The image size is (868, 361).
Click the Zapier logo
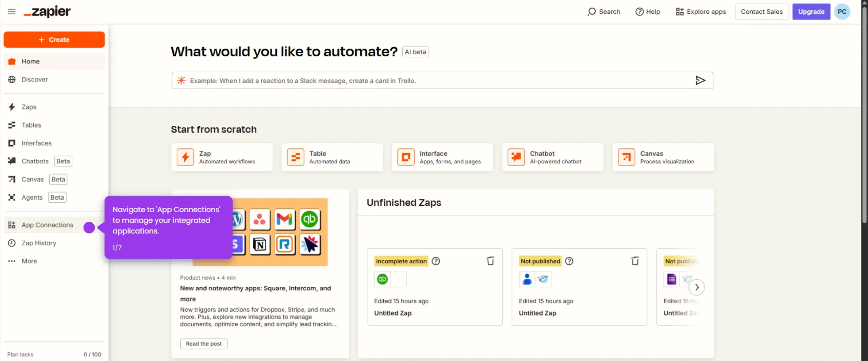pos(47,12)
